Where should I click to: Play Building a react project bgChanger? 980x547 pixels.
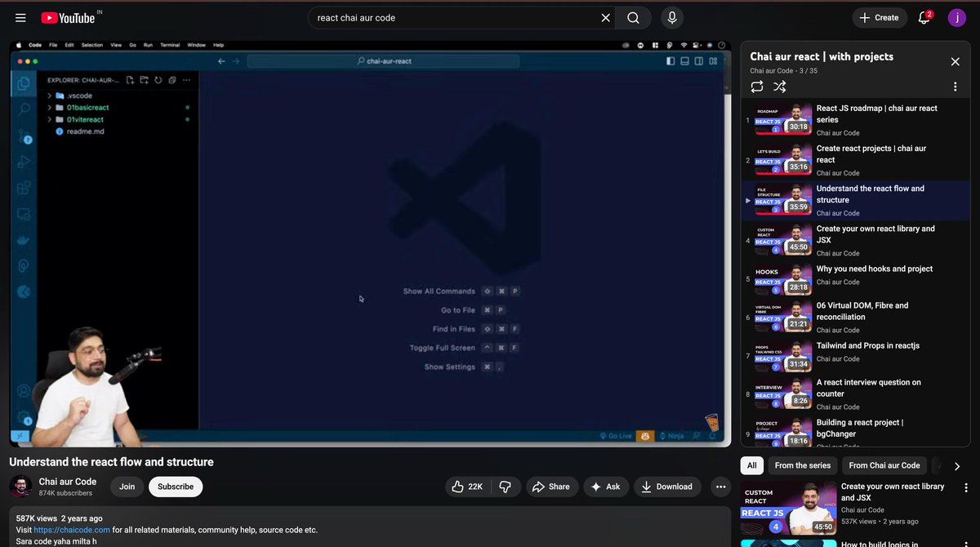[x=855, y=432]
